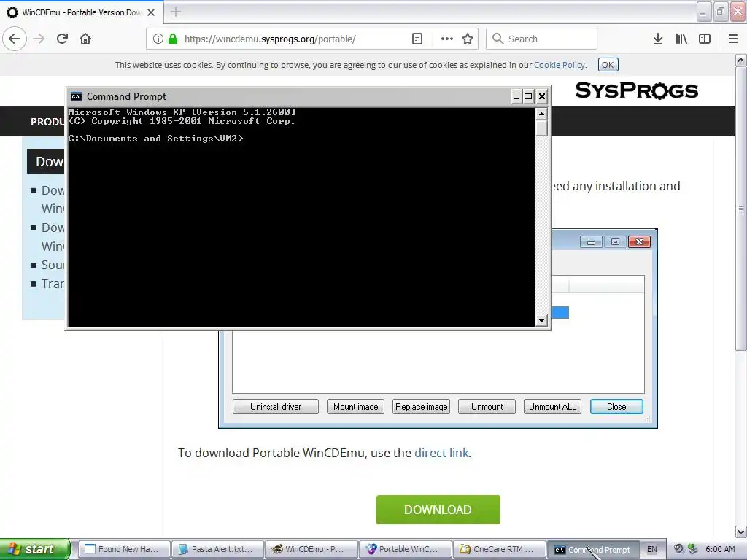Click the webpage vertical scrollbar thumb

741,209
